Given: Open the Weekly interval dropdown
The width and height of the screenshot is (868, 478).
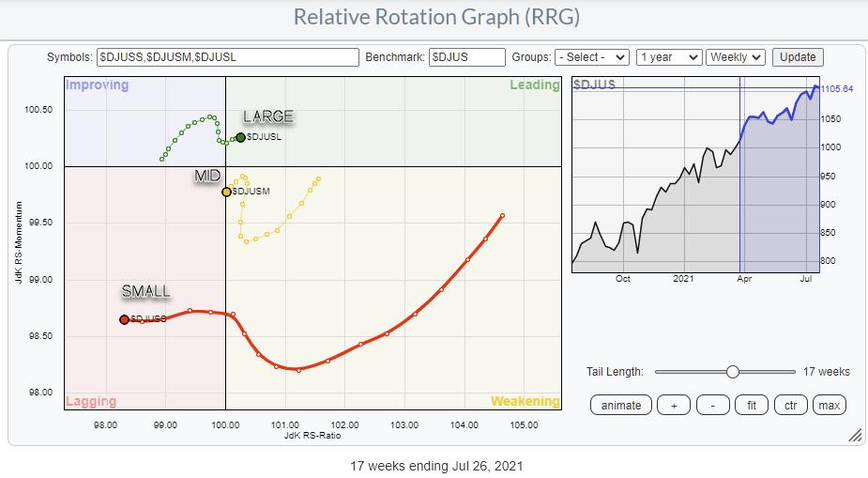Looking at the screenshot, I should pos(736,57).
